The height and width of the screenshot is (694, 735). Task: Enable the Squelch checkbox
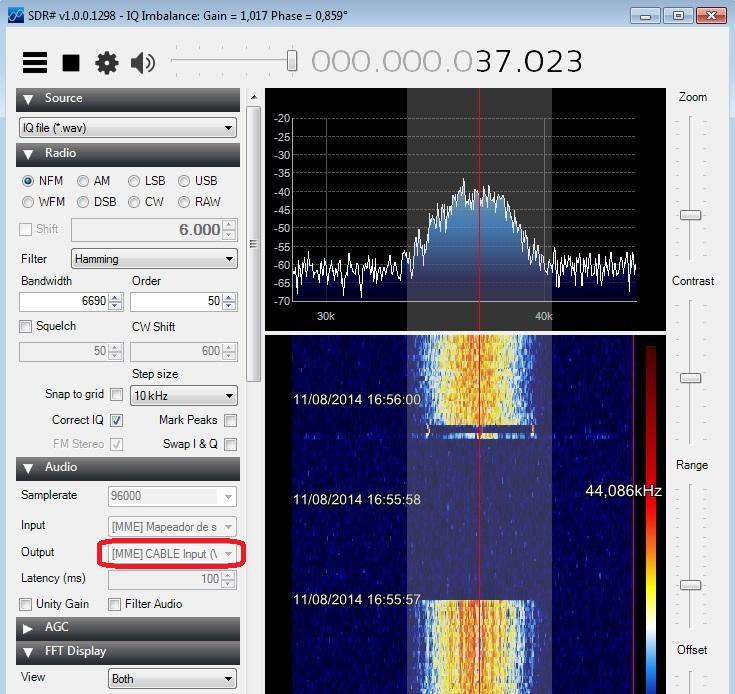tap(26, 327)
